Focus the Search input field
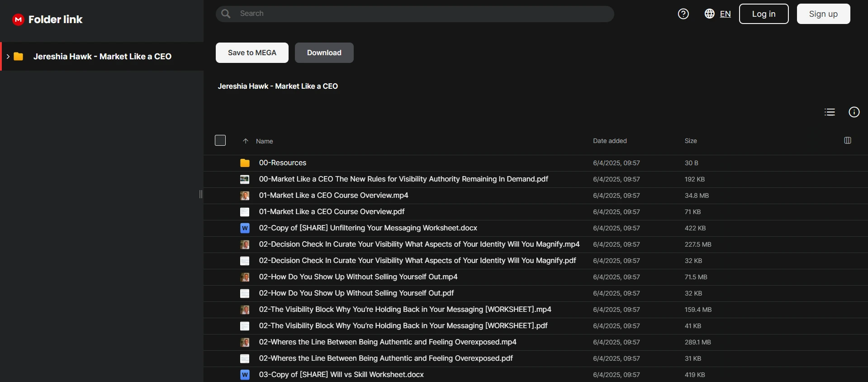Viewport: 868px width, 382px height. pyautogui.click(x=415, y=14)
